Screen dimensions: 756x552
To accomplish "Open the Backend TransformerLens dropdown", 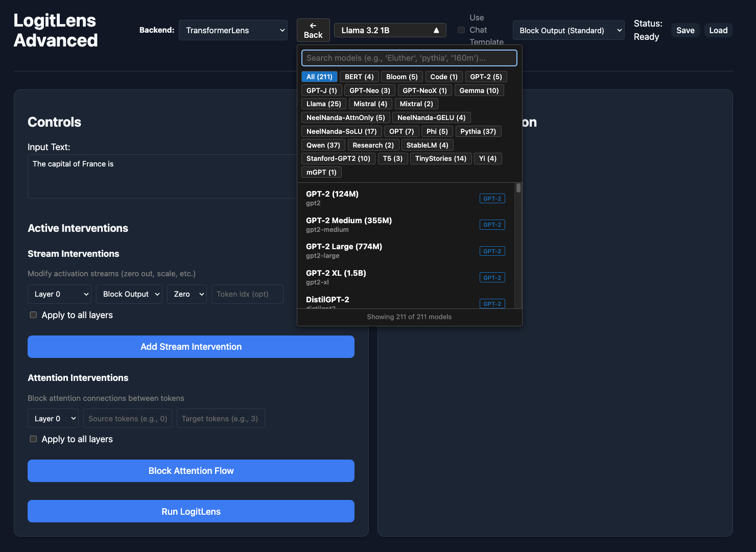I will 233,30.
